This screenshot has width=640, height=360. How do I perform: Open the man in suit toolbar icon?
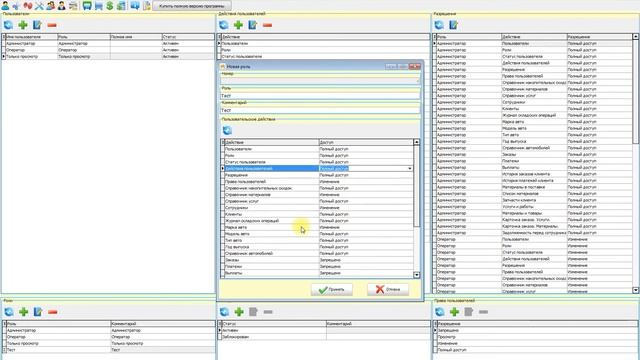click(62, 6)
